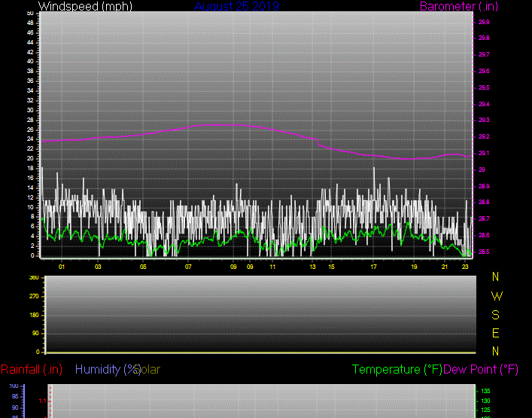Click the 29.3 barometer axis value

[x=484, y=121]
